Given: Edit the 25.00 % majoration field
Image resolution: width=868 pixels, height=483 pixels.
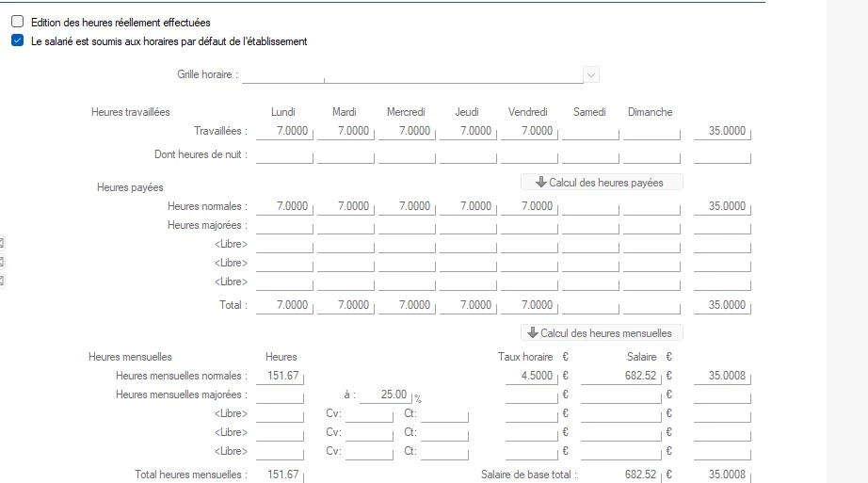Looking at the screenshot, I should point(386,394).
